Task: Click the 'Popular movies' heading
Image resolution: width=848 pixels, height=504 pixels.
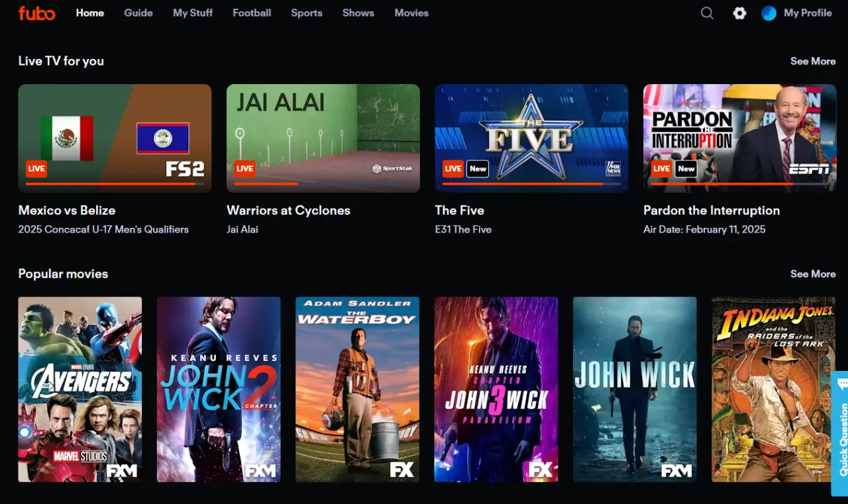Action: (63, 274)
